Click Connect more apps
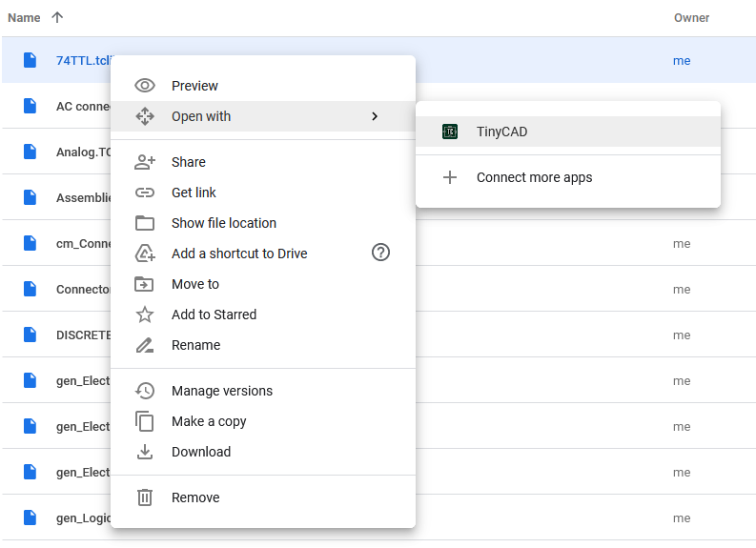The height and width of the screenshot is (548, 756). [534, 177]
